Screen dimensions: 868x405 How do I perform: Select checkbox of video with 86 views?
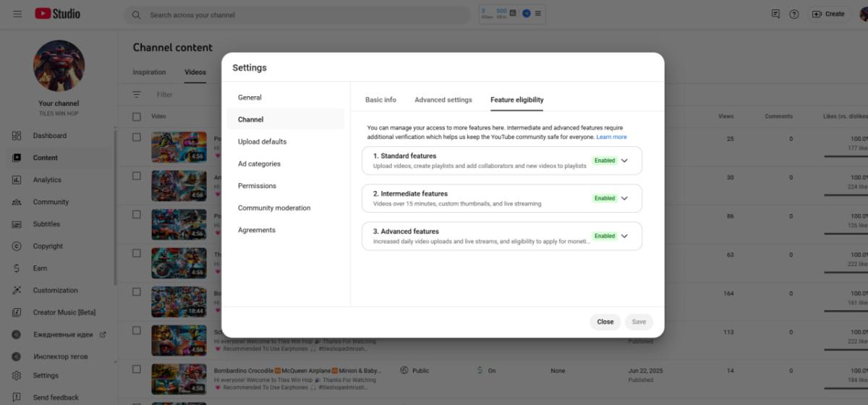(x=137, y=215)
